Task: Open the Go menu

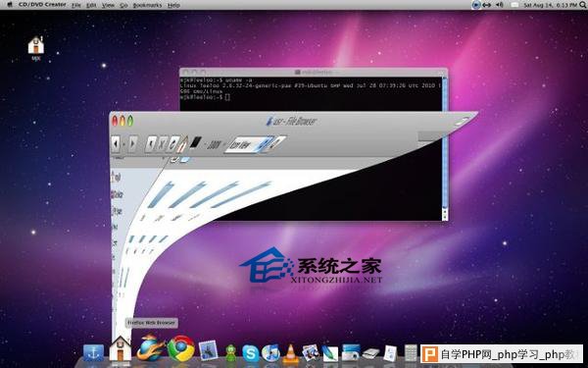Action: [x=123, y=5]
